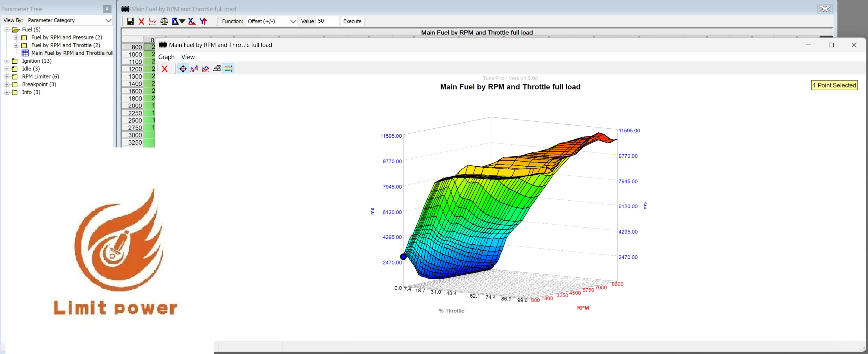The height and width of the screenshot is (354, 868).
Task: Click the 2000 RPM row header in table
Action: click(133, 106)
